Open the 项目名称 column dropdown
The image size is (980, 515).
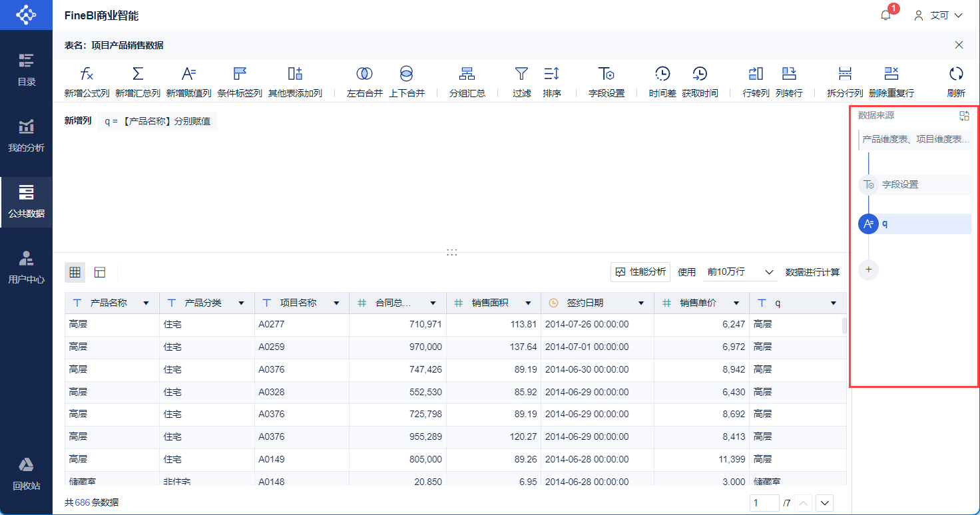(x=336, y=303)
